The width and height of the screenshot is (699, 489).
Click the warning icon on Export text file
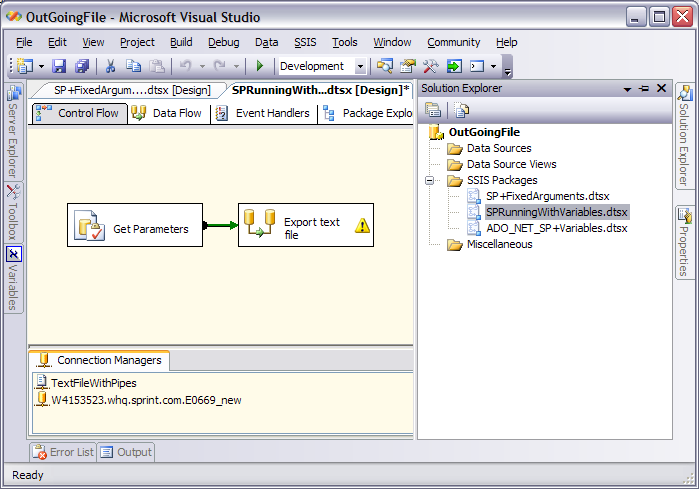click(362, 226)
